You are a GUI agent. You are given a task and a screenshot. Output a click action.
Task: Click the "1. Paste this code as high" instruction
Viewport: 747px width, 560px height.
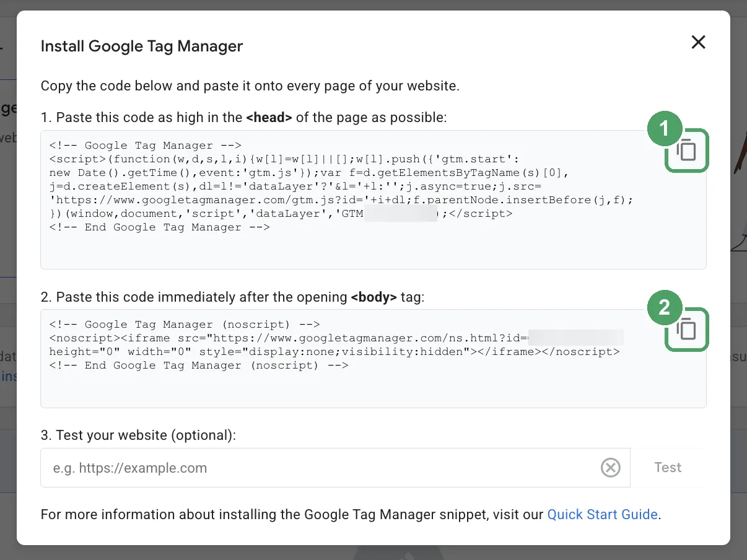point(243,117)
